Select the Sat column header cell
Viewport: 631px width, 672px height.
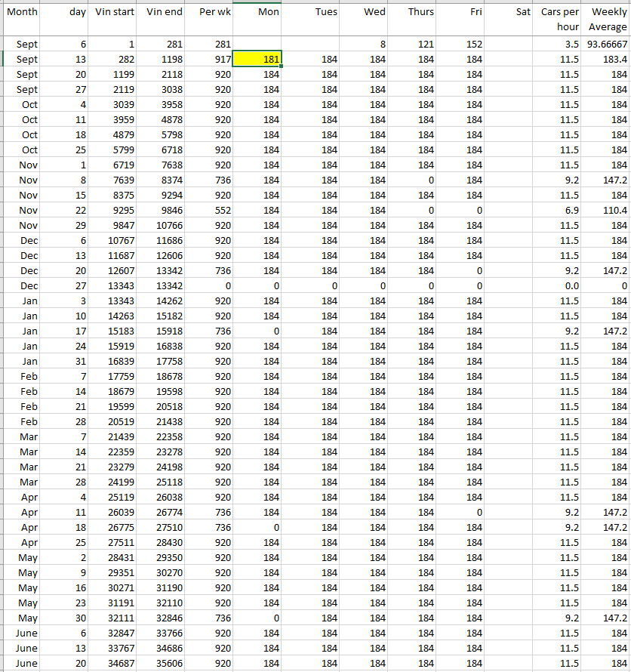point(509,19)
